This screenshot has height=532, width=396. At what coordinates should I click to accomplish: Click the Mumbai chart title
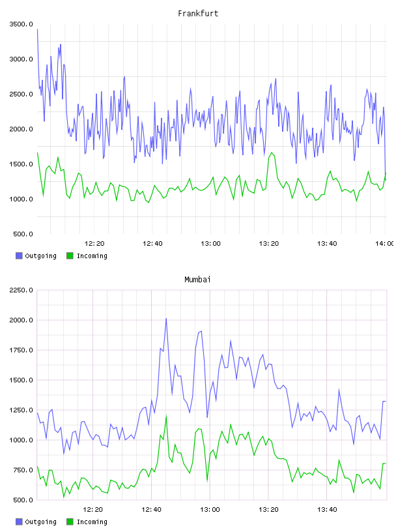197,280
